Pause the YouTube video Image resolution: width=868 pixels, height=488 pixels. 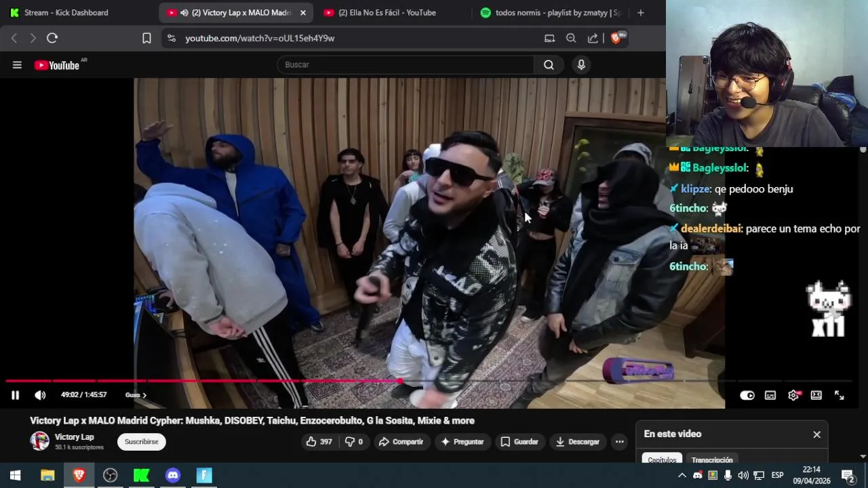click(15, 395)
